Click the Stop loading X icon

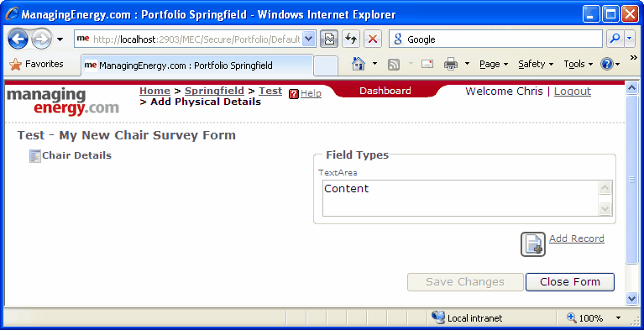click(373, 39)
